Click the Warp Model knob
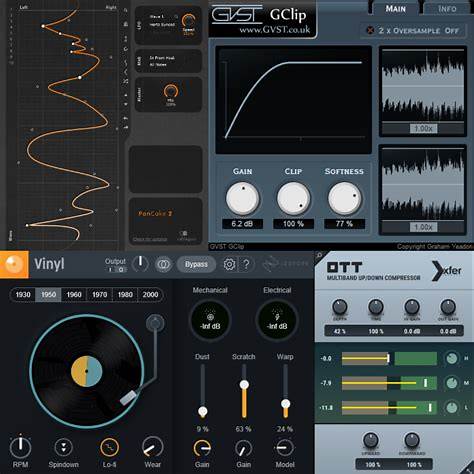The width and height of the screenshot is (474, 474). 285,448
